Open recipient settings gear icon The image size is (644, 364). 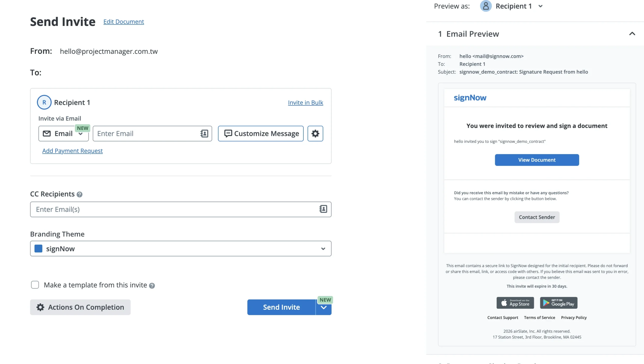pyautogui.click(x=315, y=134)
